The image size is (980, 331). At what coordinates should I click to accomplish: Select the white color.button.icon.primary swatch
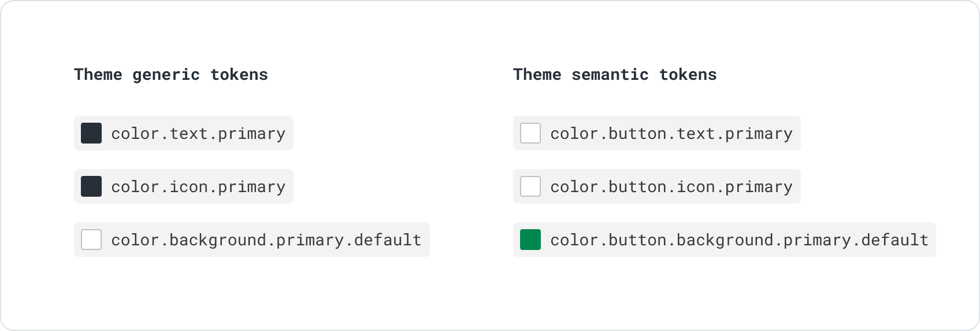(x=530, y=186)
